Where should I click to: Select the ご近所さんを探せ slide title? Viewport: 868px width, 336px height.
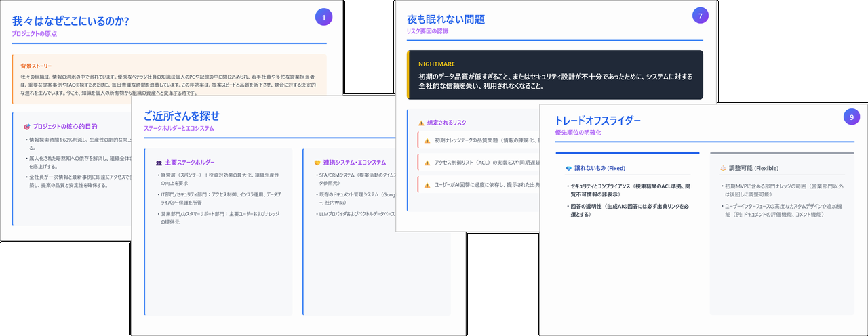[x=182, y=115]
